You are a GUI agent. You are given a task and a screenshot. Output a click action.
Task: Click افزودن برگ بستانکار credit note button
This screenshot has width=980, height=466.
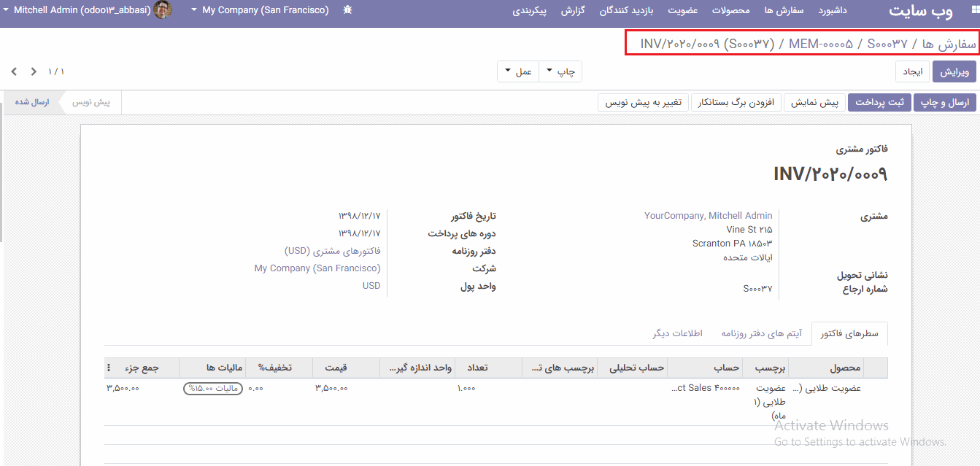[736, 103]
